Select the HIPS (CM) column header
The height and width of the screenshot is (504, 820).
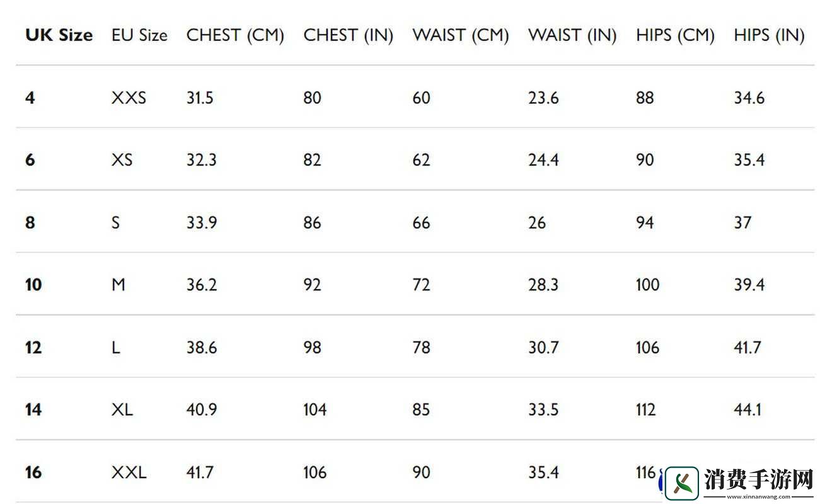tap(675, 35)
